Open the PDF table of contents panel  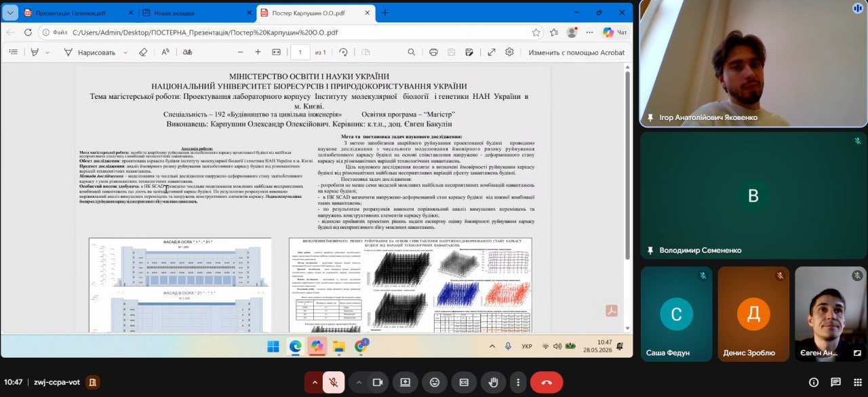click(x=14, y=52)
